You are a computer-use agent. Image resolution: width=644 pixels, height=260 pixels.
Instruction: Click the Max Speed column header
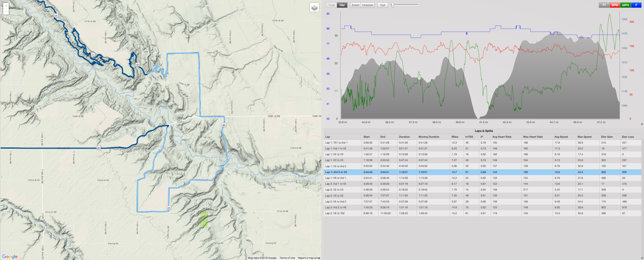tap(584, 137)
